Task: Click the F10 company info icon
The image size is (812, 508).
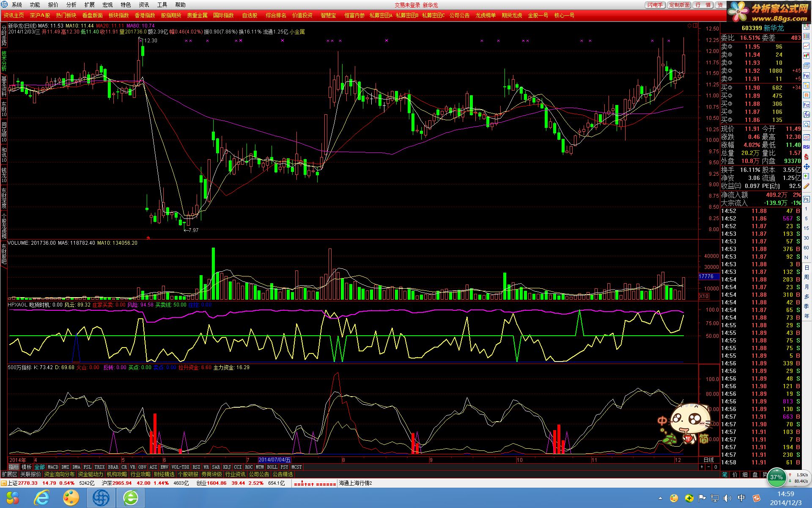Action: (x=806, y=75)
